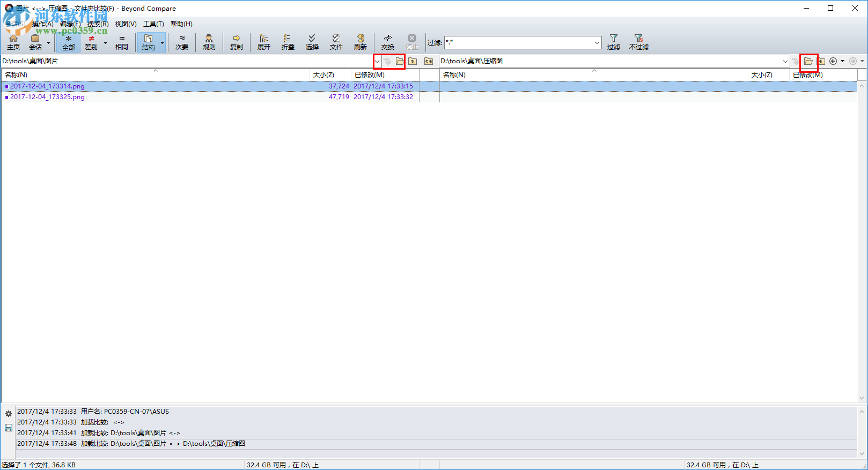Screen dimensions: 868x470
Task: Click the 主页 home toolbar icon
Action: (13, 42)
